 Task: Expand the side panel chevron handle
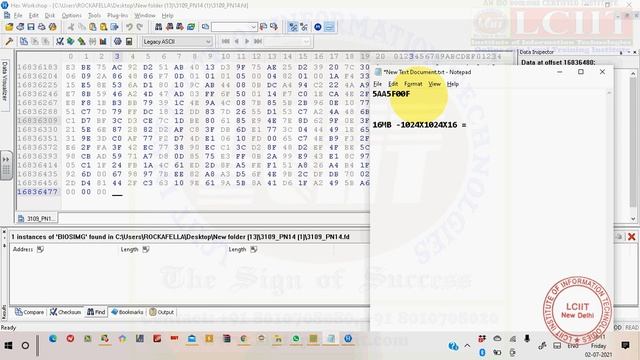coord(6,165)
